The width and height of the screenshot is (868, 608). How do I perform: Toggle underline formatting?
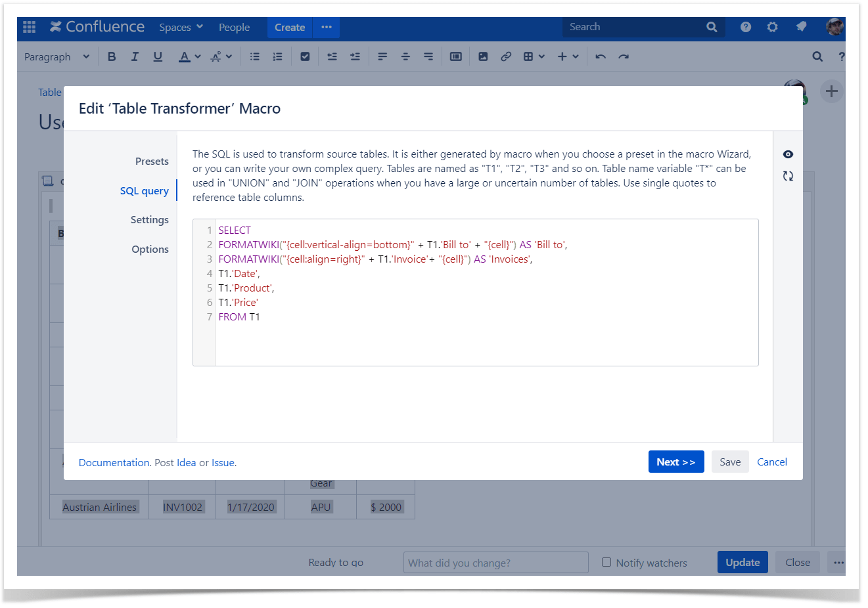tap(158, 56)
